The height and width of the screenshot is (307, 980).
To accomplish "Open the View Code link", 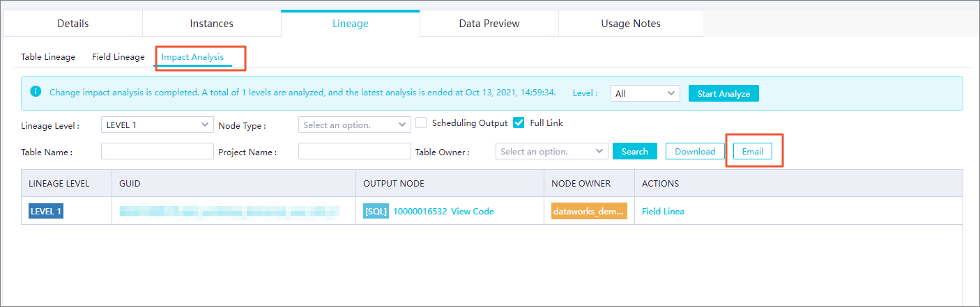I will click(x=472, y=212).
